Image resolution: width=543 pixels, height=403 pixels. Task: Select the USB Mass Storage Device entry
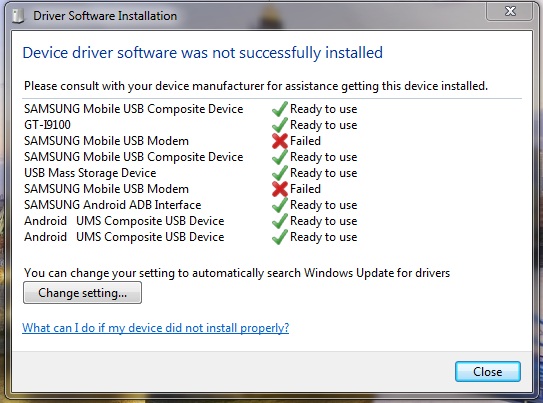[90, 173]
